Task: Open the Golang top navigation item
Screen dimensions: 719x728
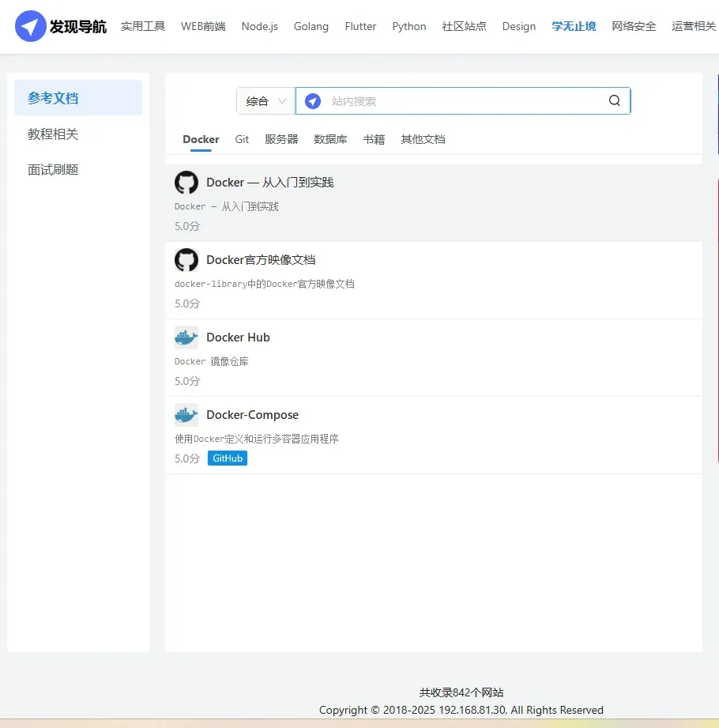Action: tap(311, 26)
